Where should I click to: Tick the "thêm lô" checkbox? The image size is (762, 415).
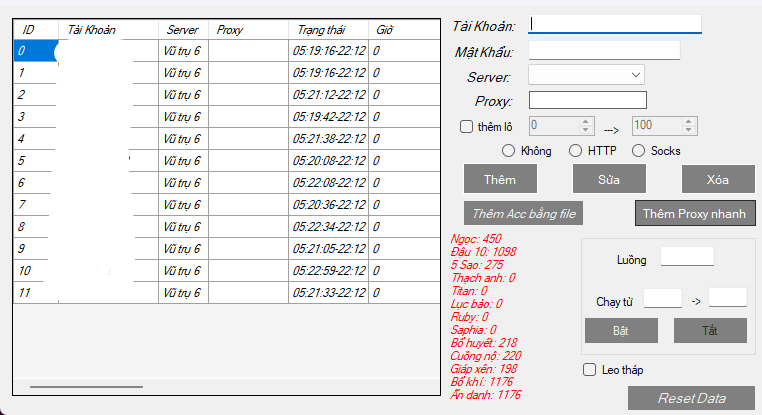[x=466, y=126]
